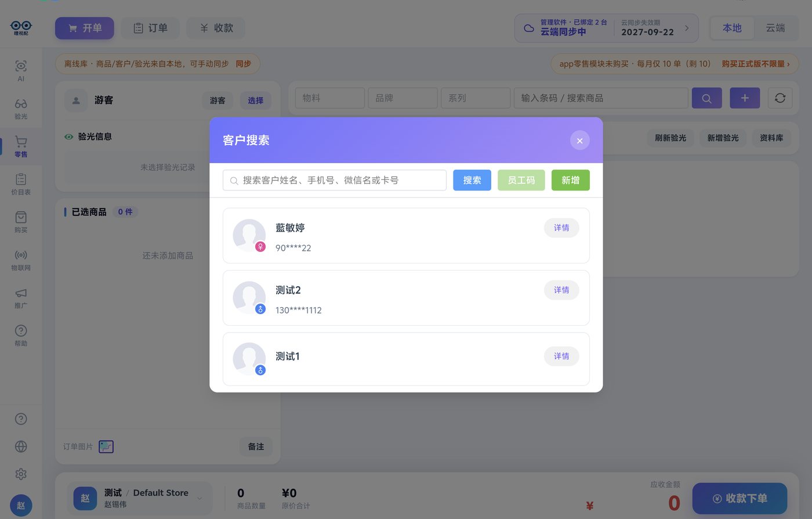This screenshot has height=519, width=812.
Task: Open the 价目表 clipboard sidebar icon
Action: [x=21, y=184]
